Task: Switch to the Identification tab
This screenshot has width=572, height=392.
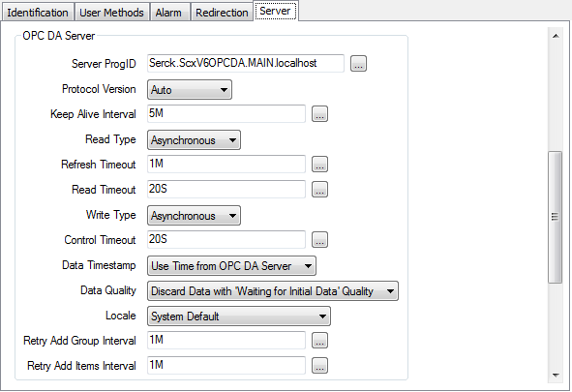Action: [37, 13]
